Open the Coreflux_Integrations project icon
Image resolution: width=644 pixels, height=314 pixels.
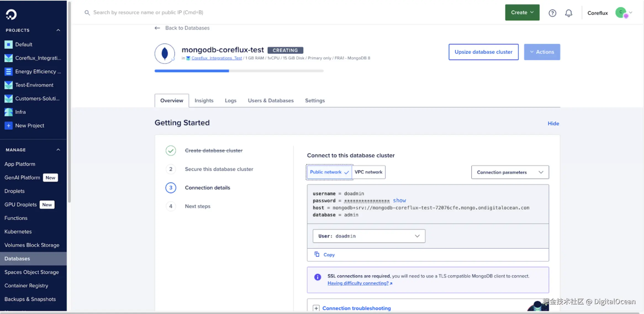pos(8,58)
